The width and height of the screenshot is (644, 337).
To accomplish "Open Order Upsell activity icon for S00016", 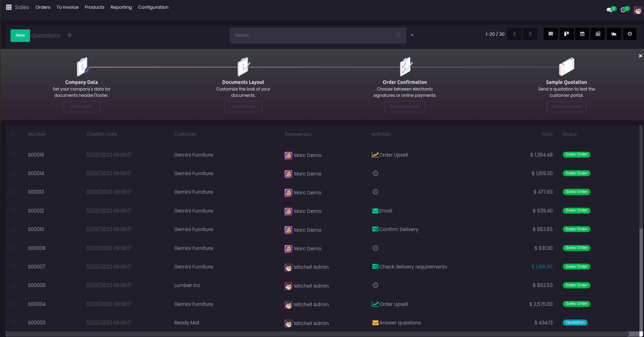I will tap(375, 155).
